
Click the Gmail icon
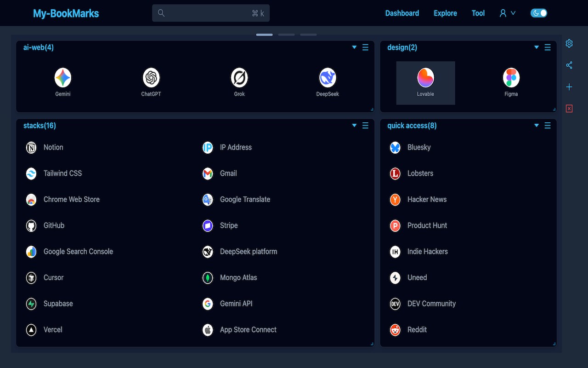tap(208, 173)
